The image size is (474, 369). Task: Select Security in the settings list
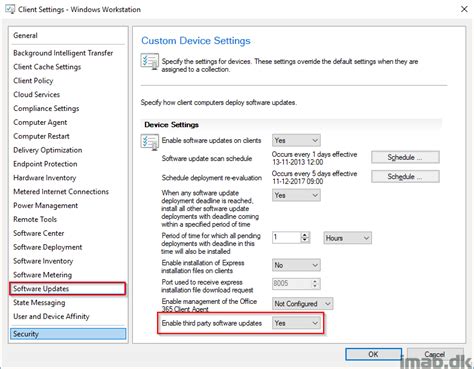pos(68,334)
